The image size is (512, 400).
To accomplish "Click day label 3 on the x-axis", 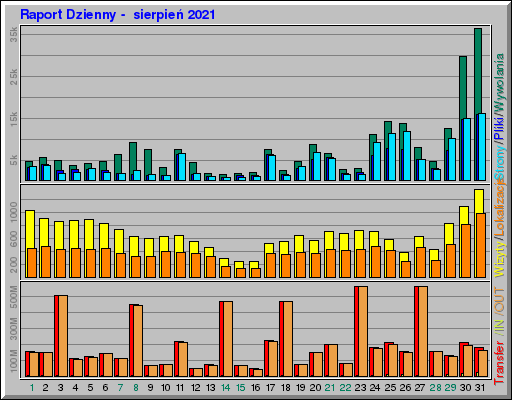I will pos(60,388).
